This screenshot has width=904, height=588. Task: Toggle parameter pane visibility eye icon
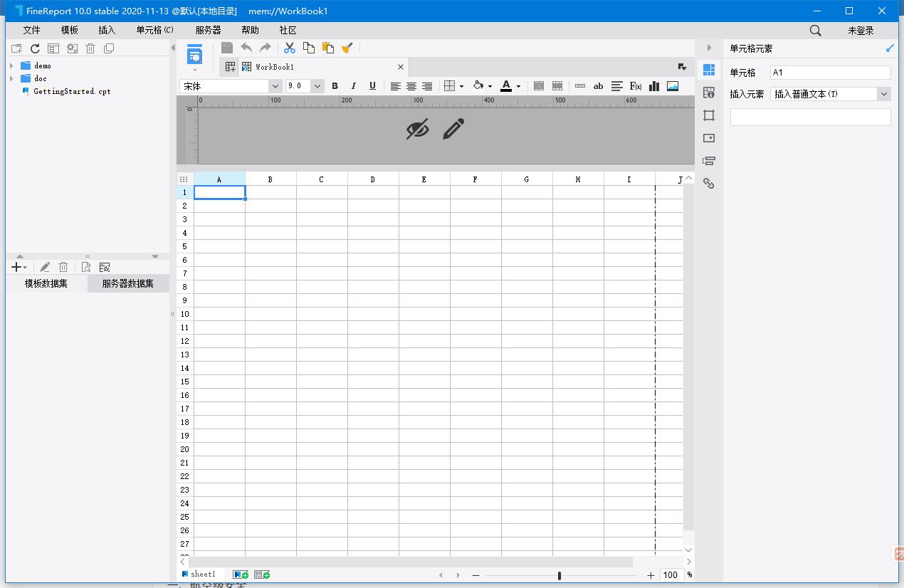(418, 129)
